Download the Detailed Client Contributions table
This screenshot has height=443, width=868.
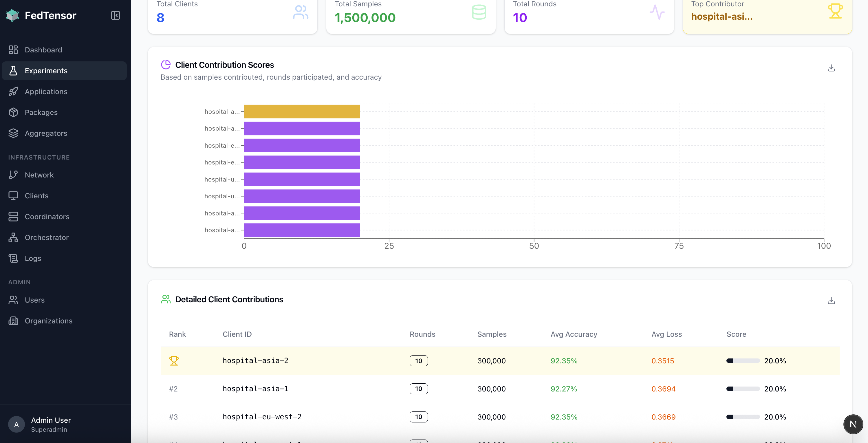(831, 301)
